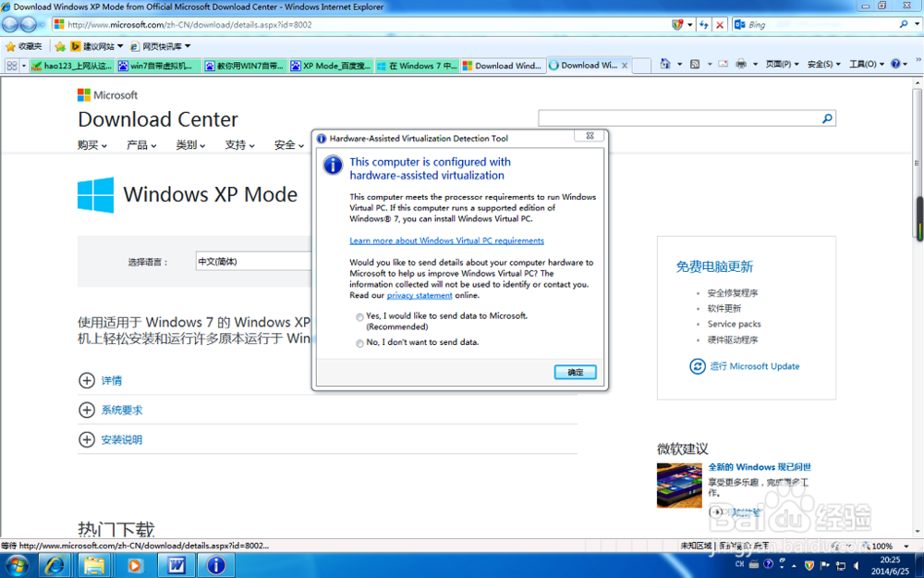Open 'Learn more about Windows Virtual PC requirements' link
This screenshot has height=578, width=924.
click(446, 240)
